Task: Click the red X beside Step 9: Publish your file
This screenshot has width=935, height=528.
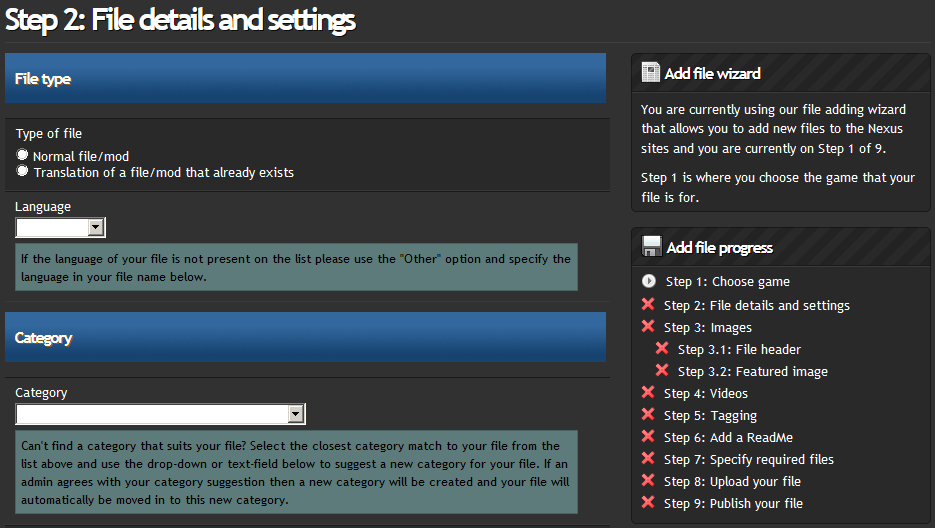Action: [x=648, y=502]
